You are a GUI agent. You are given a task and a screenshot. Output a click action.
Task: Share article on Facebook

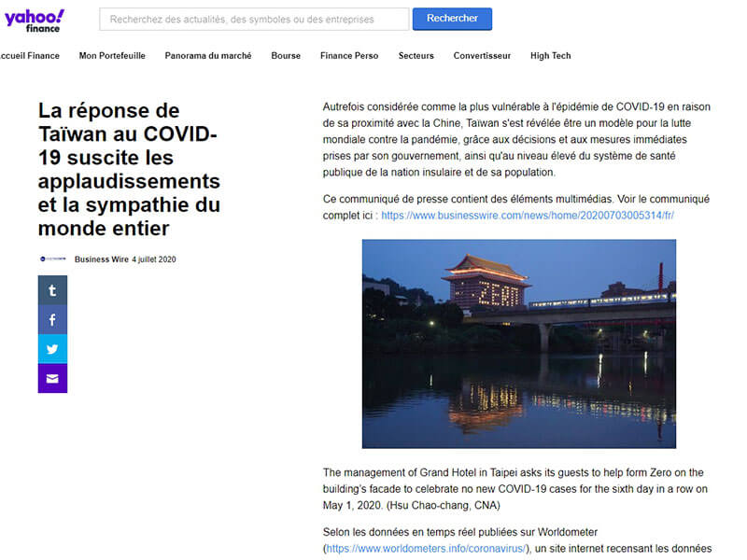[x=52, y=319]
